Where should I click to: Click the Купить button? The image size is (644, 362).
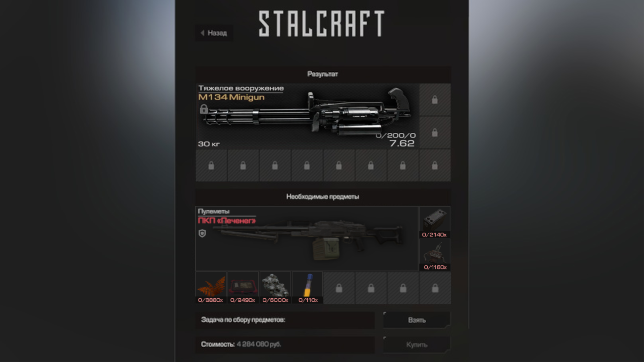coord(417,345)
